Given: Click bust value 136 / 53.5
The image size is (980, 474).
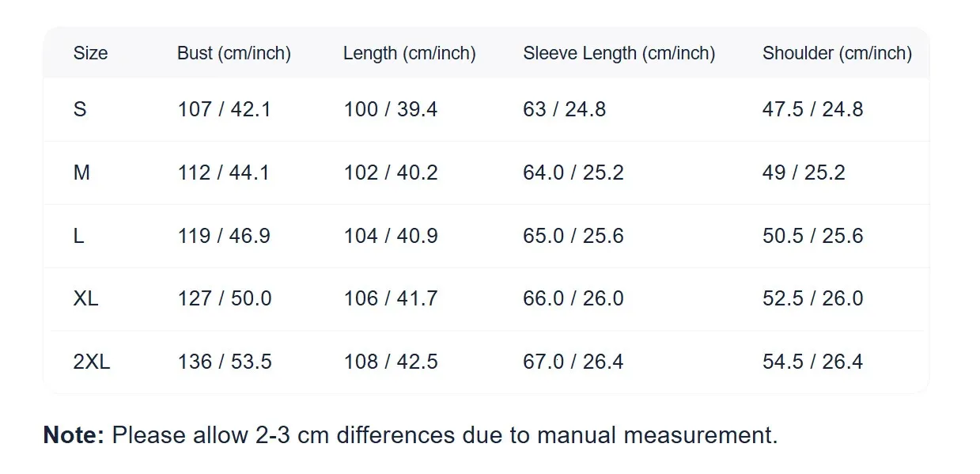Looking at the screenshot, I should [x=224, y=362].
